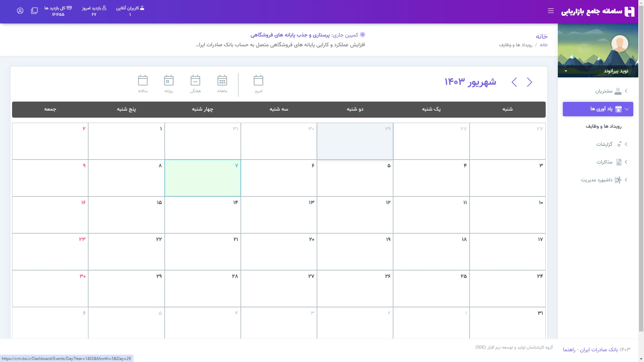Screen dimensions: 644x362
Task: Click the month title شهریور ۱۴۰۳
Action: click(x=470, y=82)
